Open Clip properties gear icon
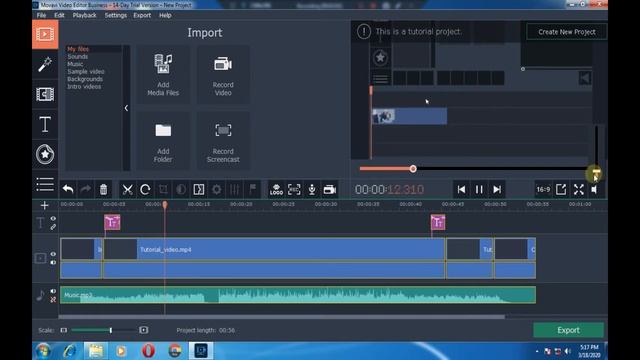The image size is (640, 360). tap(217, 189)
